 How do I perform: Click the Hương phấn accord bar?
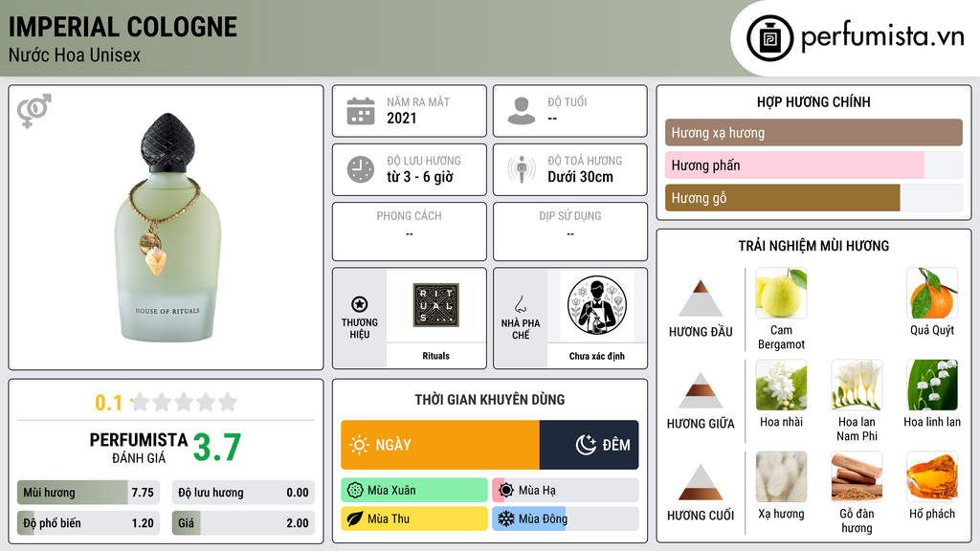[813, 165]
